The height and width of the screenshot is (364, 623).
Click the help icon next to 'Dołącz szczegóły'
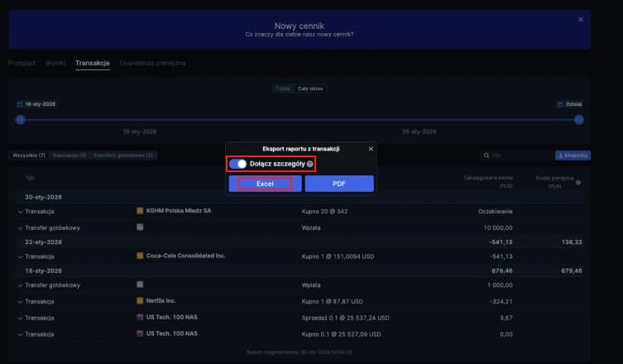click(x=310, y=164)
